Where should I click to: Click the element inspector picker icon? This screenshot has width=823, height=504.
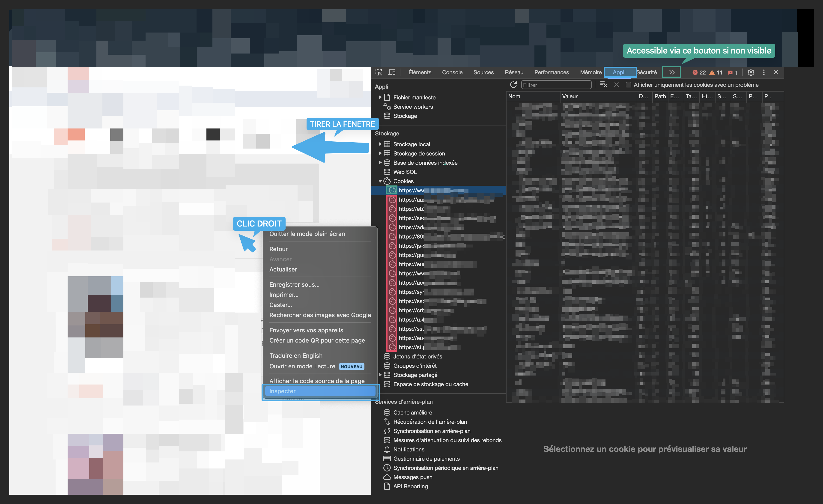coord(379,72)
